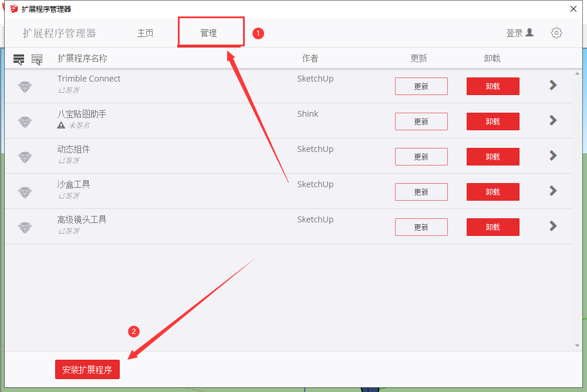The image size is (587, 392).
Task: Uninstall 沙盒工具 with 卸载 button
Action: pyautogui.click(x=492, y=192)
